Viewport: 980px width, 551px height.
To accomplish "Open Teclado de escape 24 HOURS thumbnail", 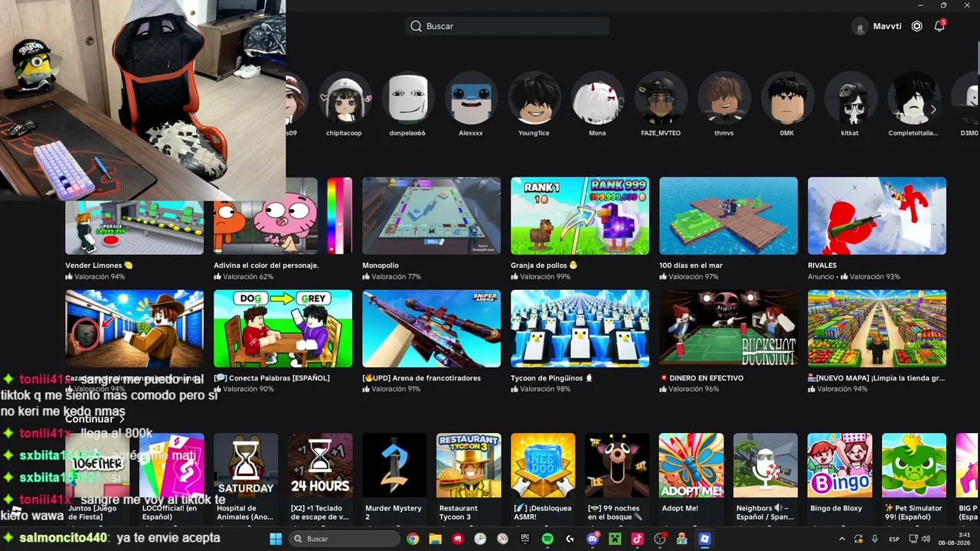I will [320, 465].
